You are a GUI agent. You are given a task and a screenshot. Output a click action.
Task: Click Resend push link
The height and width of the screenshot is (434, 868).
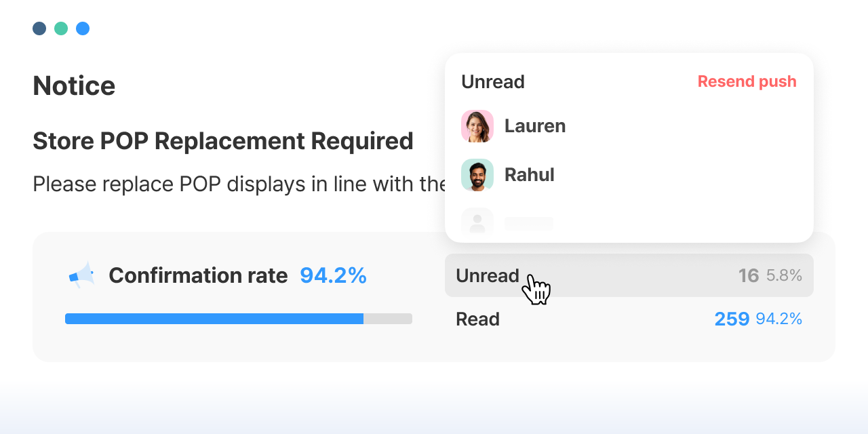(747, 81)
